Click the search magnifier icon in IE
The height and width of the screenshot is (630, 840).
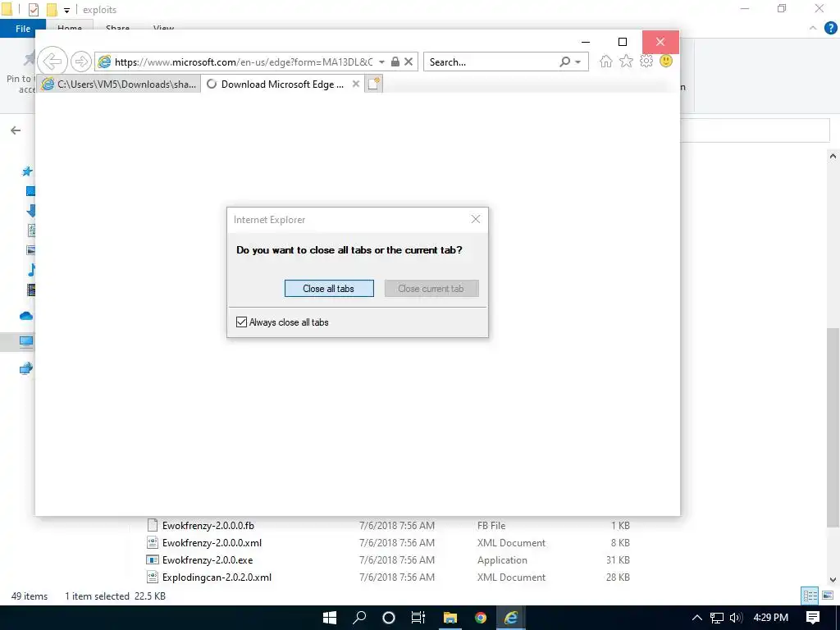564,62
